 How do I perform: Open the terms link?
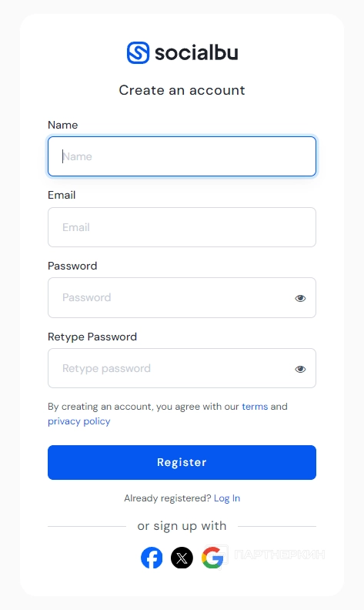(x=255, y=407)
